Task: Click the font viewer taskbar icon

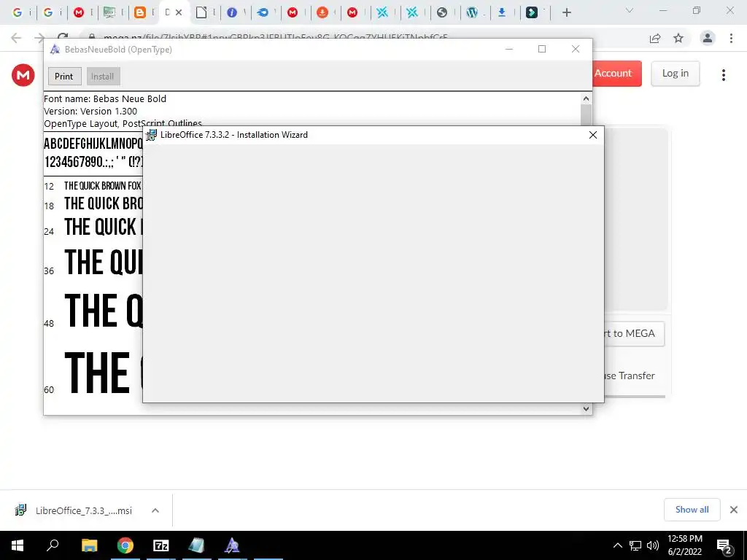Action: click(x=232, y=545)
